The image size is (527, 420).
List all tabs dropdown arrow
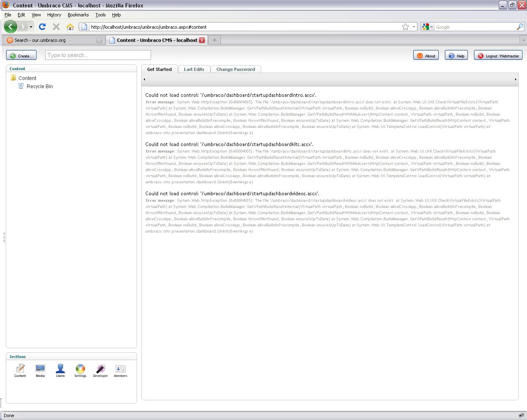(x=523, y=40)
